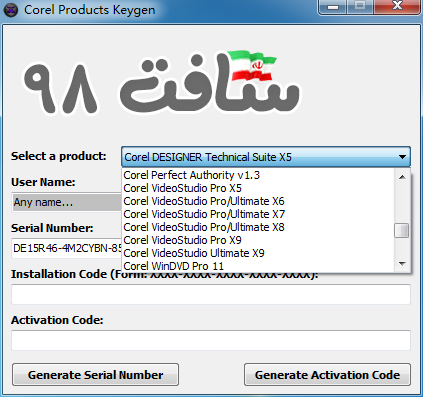
Task: Click the User Name input field
Action: [x=67, y=202]
